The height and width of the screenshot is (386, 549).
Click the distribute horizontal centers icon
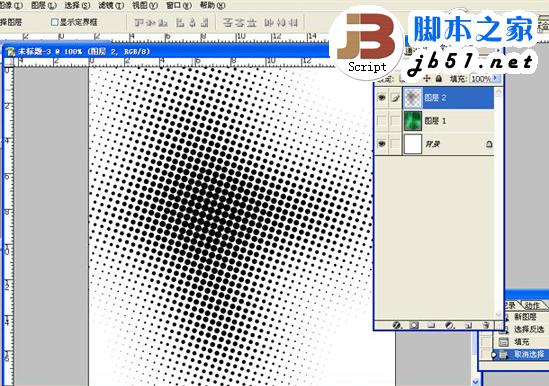[281, 23]
